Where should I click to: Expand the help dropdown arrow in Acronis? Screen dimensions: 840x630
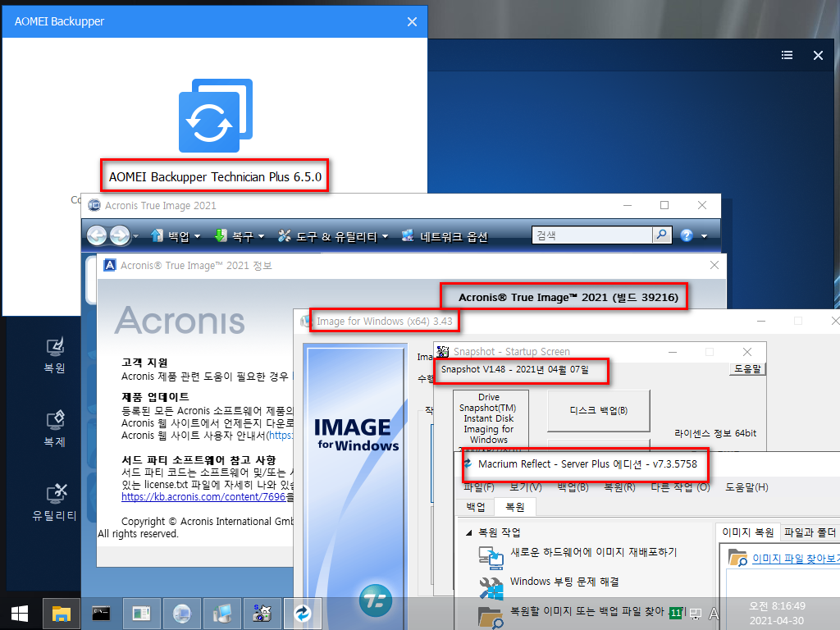[x=704, y=236]
